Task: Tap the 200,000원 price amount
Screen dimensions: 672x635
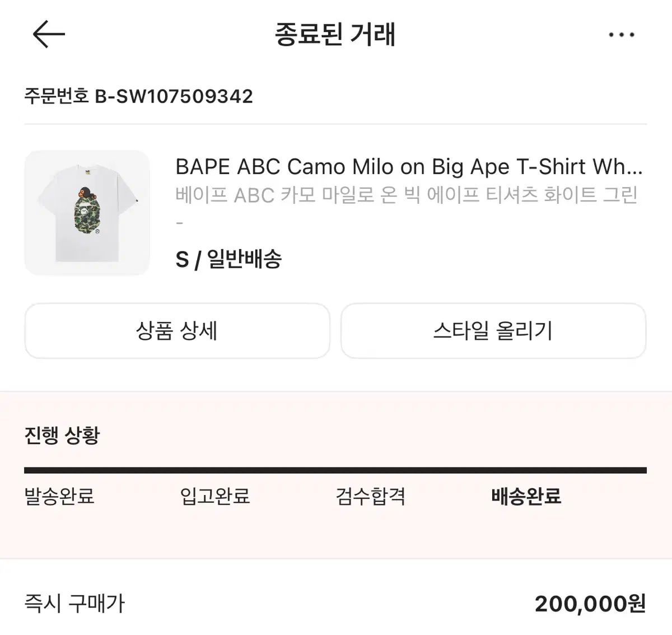Action: pos(590,604)
